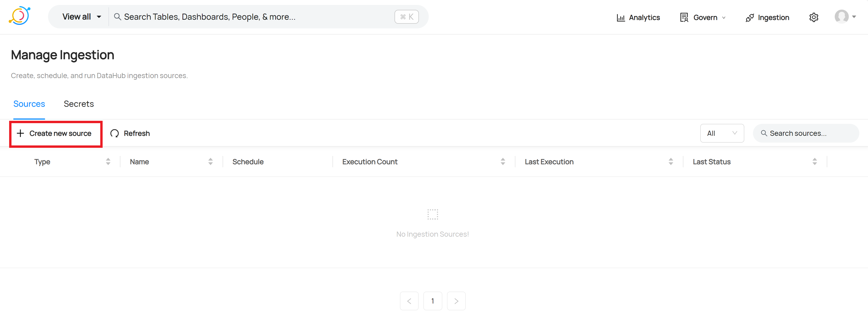Select page 1 in pagination
The width and height of the screenshot is (868, 323).
(433, 301)
